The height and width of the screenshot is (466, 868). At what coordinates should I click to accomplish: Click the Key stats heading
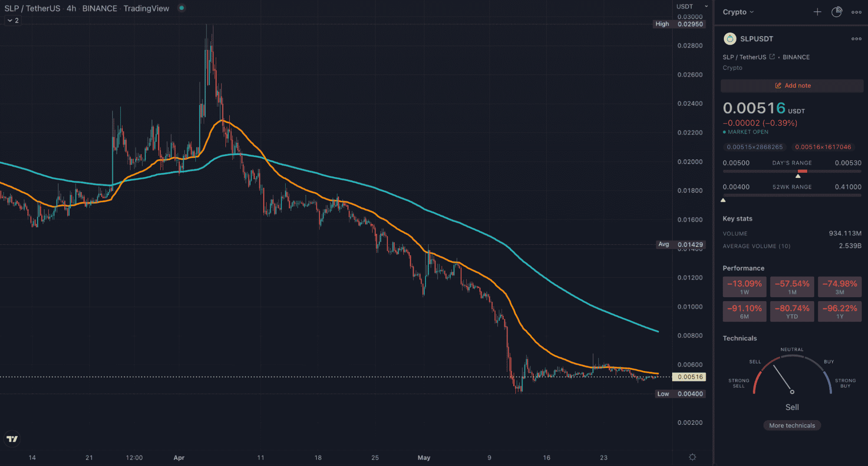tap(737, 219)
